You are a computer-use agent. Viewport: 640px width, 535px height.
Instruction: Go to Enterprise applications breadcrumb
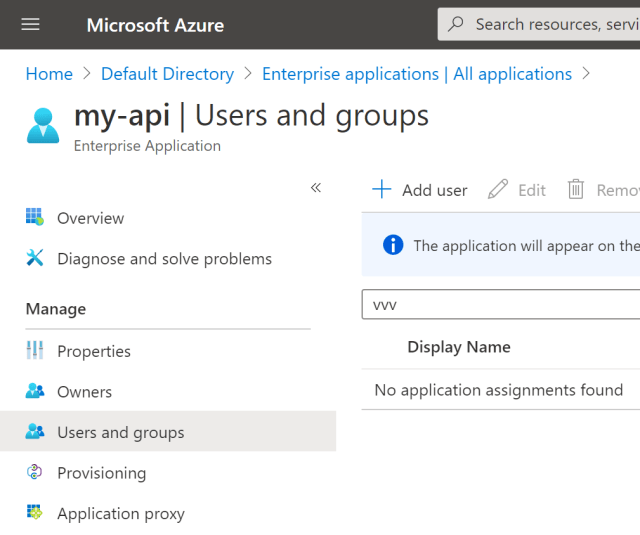pyautogui.click(x=416, y=74)
